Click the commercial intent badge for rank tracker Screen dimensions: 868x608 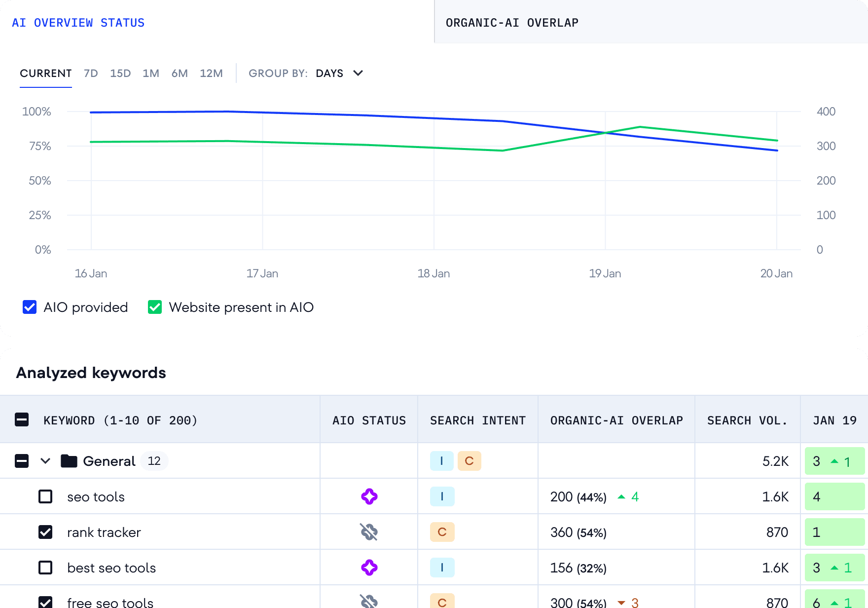point(442,532)
